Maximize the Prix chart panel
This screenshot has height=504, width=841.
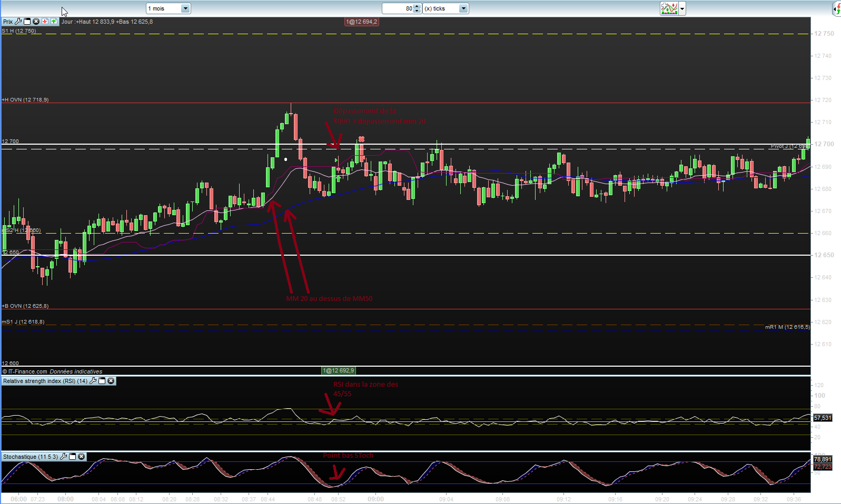[x=27, y=22]
